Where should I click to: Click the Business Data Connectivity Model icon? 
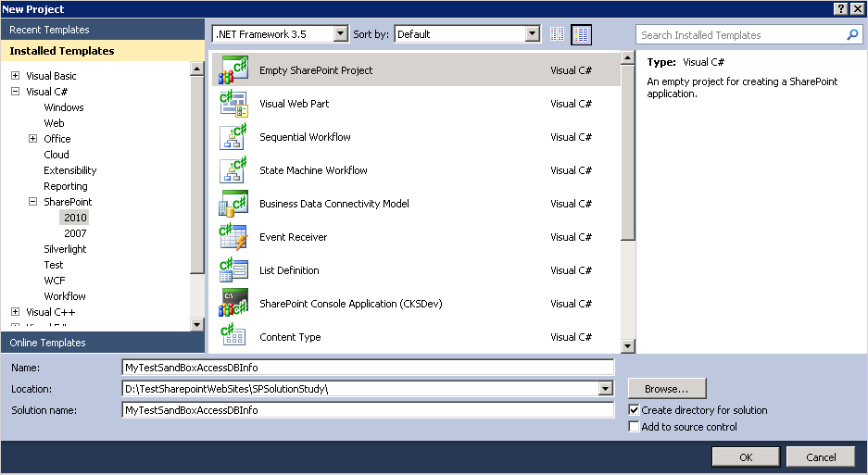point(233,203)
